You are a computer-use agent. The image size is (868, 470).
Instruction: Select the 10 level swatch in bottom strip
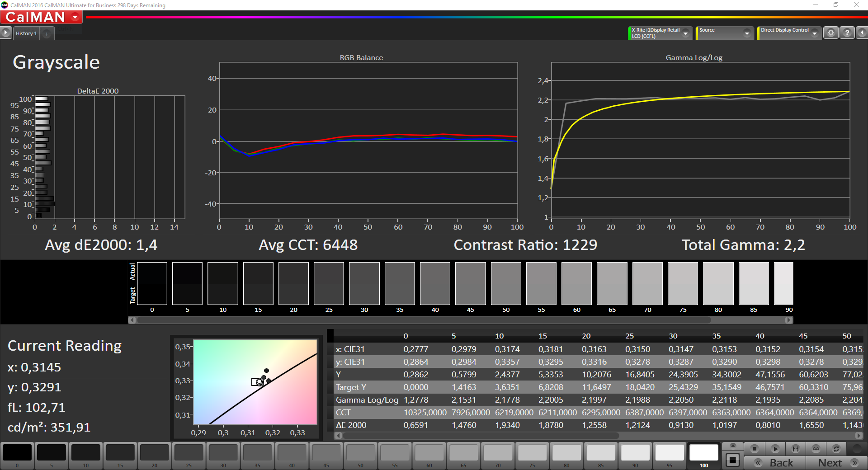pyautogui.click(x=86, y=456)
